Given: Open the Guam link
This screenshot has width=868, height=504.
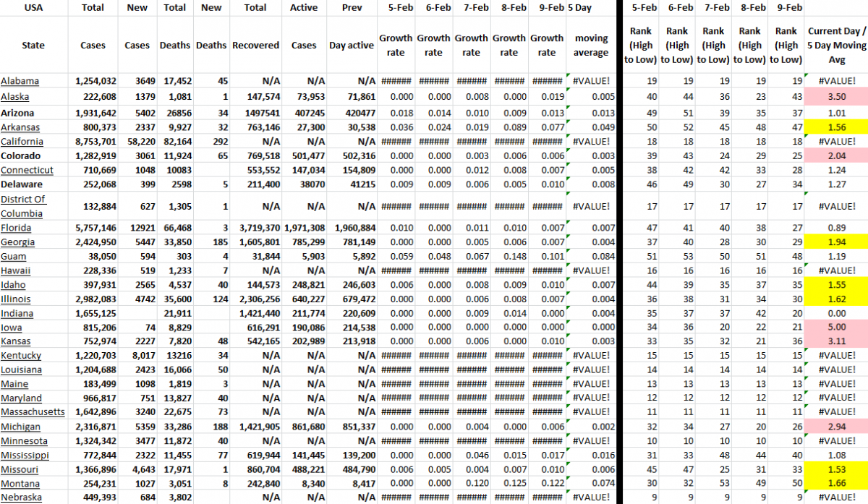Looking at the screenshot, I should coord(14,256).
